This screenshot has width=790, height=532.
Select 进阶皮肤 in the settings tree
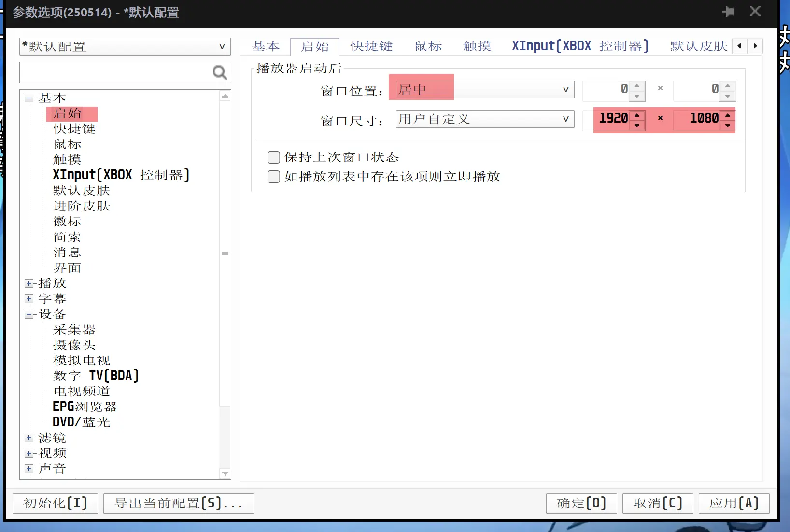point(82,206)
